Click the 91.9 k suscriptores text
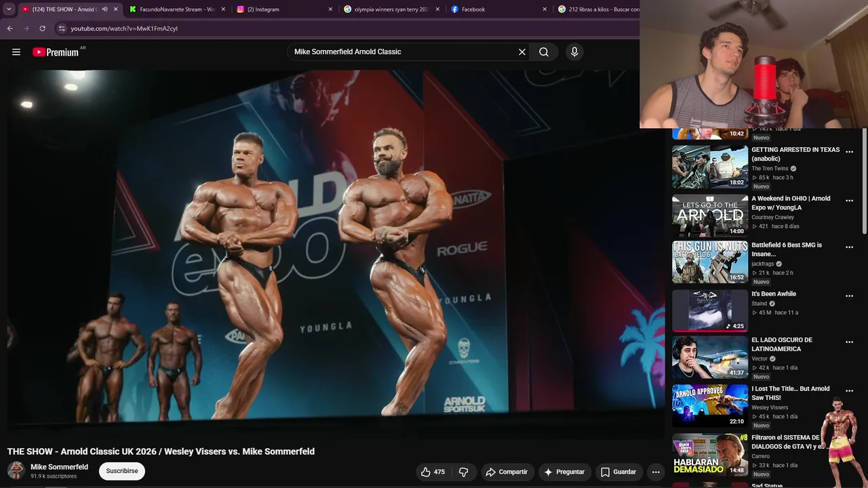The height and width of the screenshot is (488, 868). coord(54,476)
